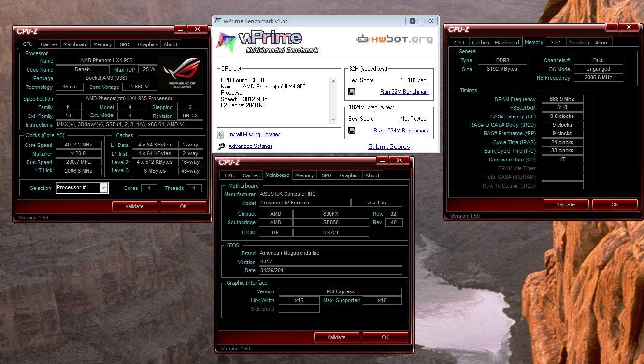Switch to CPU tab in CPU-Z Mainboard window

coord(229,175)
